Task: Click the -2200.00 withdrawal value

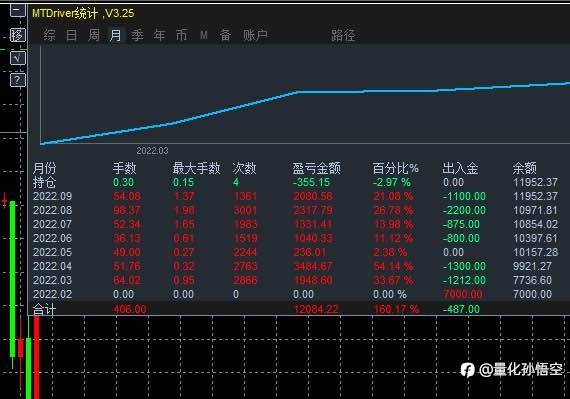Action: (464, 210)
